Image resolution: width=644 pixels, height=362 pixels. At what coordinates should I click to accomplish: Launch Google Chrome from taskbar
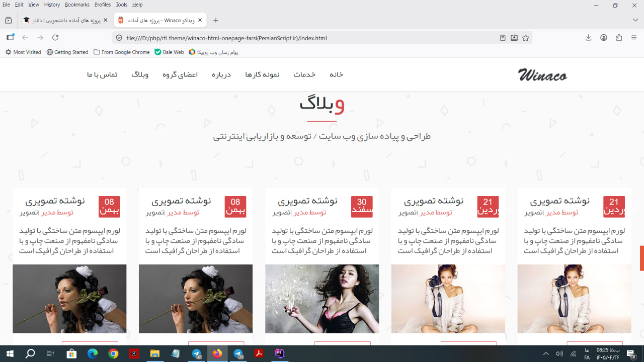coord(113,354)
